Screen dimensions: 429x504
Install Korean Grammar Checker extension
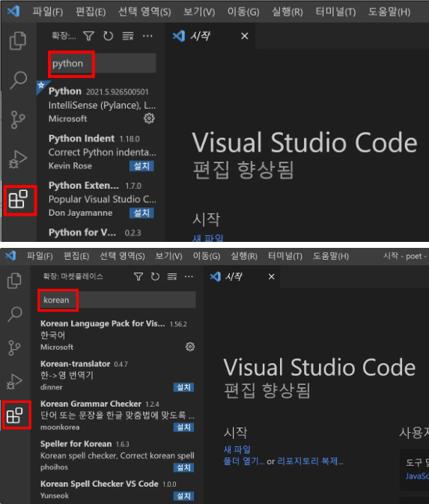click(x=184, y=427)
